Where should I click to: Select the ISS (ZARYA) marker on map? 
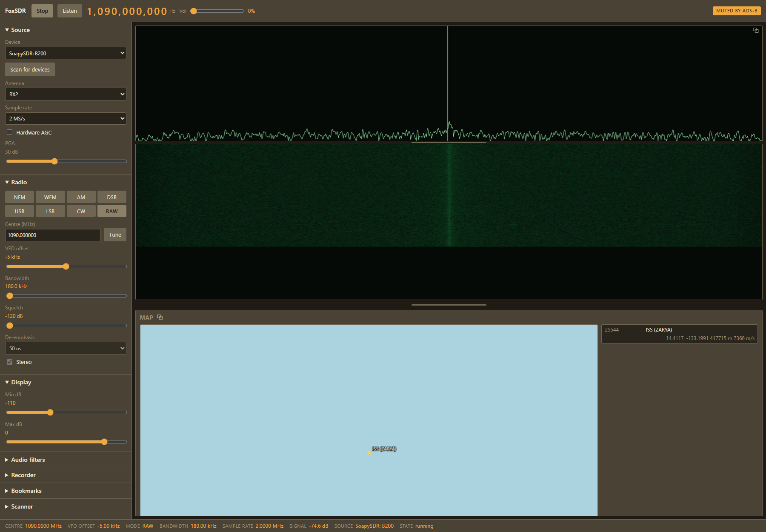coord(369,453)
